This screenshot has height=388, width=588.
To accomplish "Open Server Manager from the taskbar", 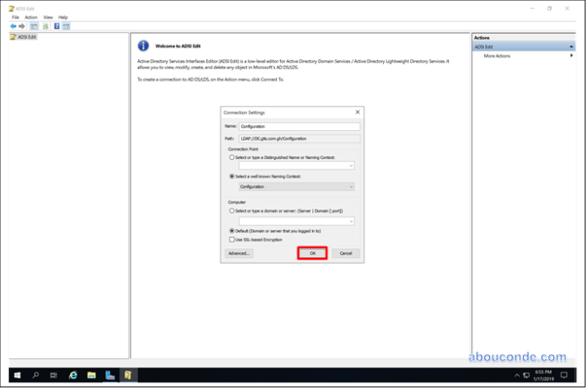I will click(110, 375).
